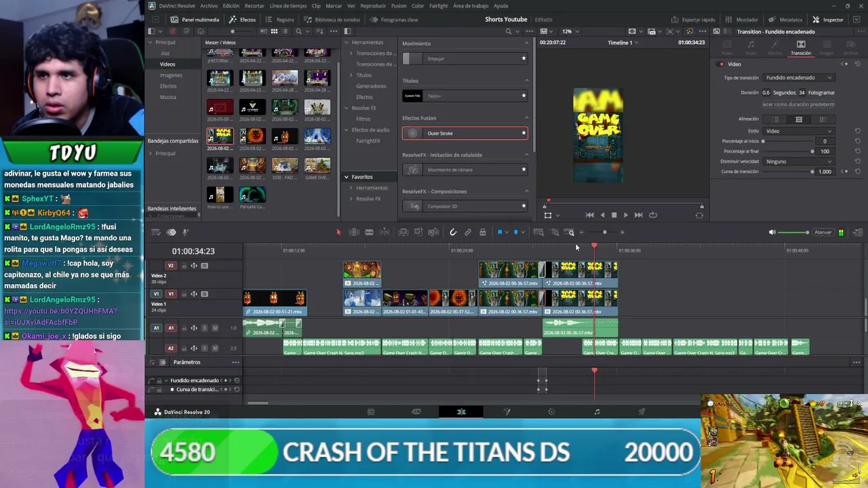Select the arrow selection mode tool
Image resolution: width=868 pixels, height=488 pixels.
pos(338,232)
